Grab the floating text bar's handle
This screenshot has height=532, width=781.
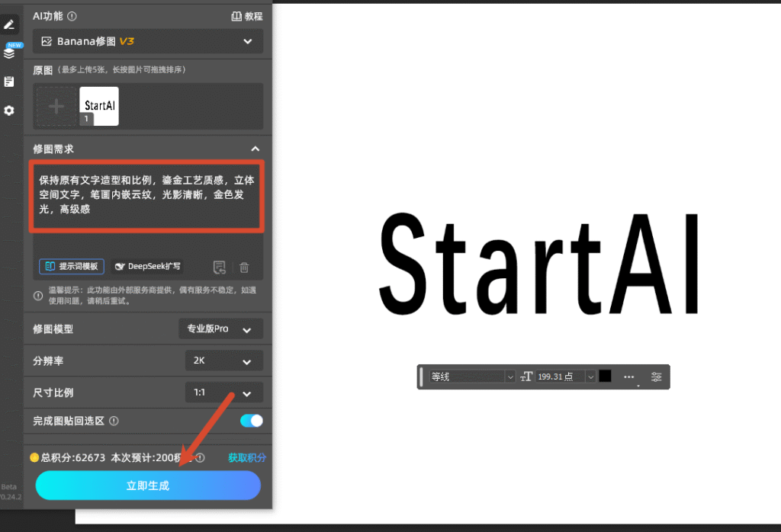[421, 377]
